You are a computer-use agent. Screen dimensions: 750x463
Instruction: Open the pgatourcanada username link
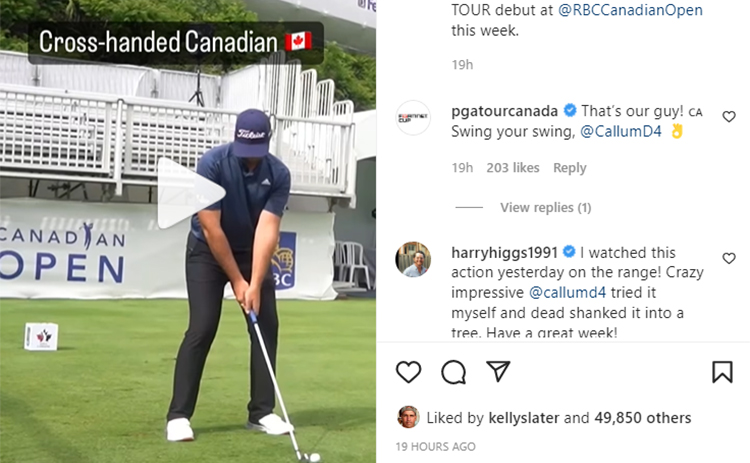[504, 111]
